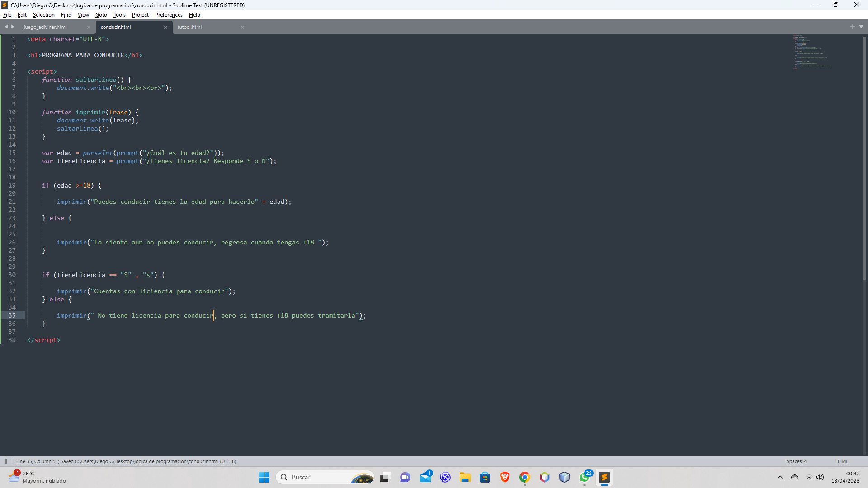
Task: Open the volume speaker tray icon
Action: coord(820,477)
